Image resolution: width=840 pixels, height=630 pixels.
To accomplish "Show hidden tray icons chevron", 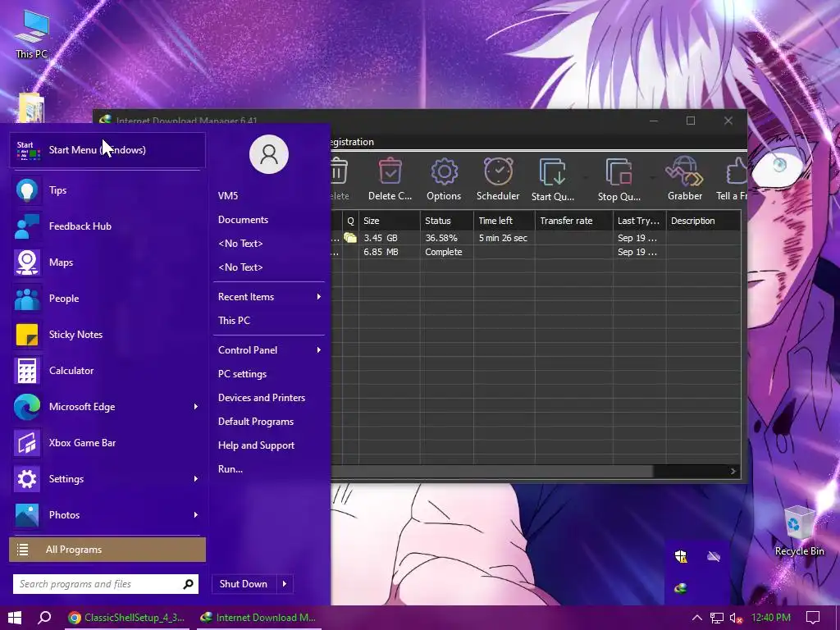I will pos(697,618).
